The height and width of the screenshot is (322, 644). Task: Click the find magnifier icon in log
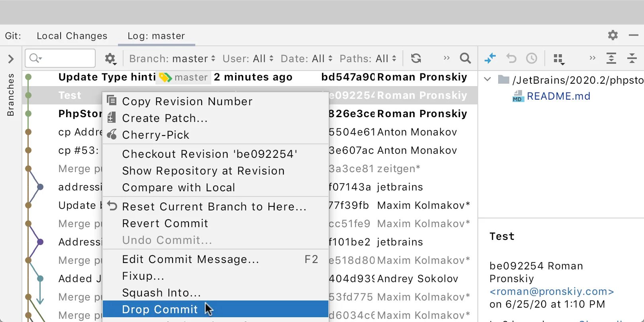[465, 59]
